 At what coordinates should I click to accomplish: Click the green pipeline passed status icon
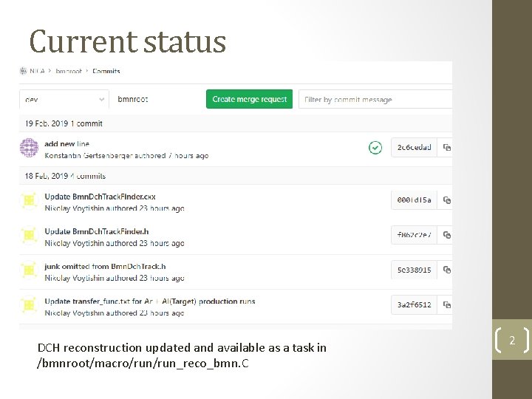pyautogui.click(x=375, y=148)
